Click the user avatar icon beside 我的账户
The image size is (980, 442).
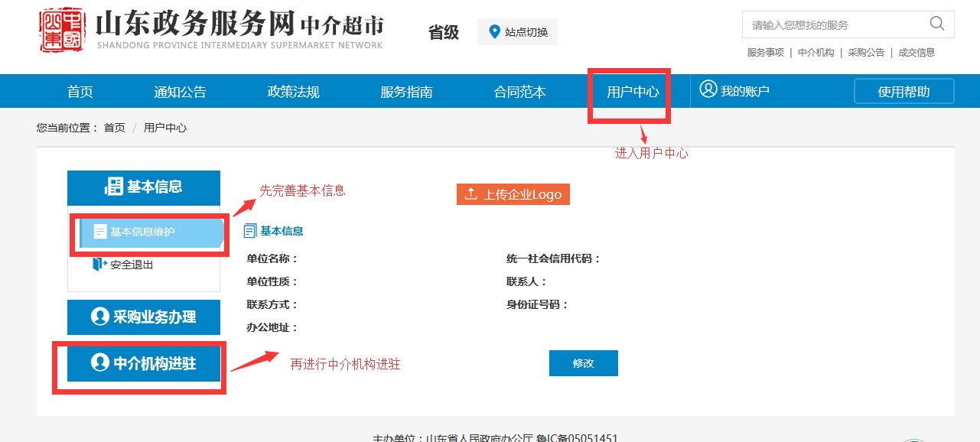coord(708,89)
